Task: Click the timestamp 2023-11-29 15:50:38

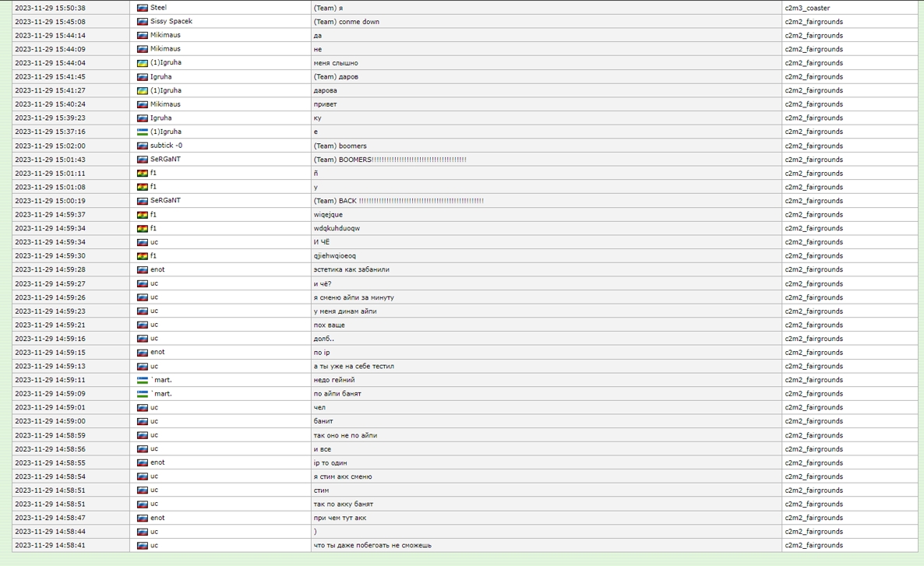Action: tap(50, 8)
